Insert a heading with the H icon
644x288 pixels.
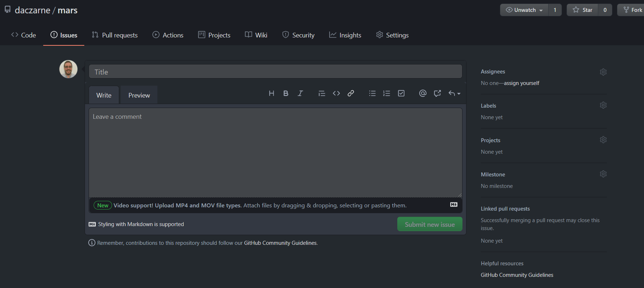point(272,94)
